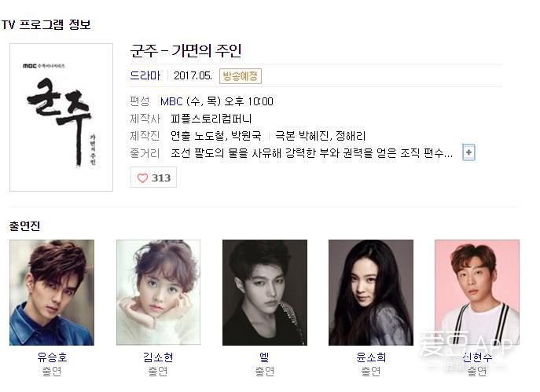Open 유승호's profile photo
Screen dimensions: 540x392
pyautogui.click(x=52, y=292)
